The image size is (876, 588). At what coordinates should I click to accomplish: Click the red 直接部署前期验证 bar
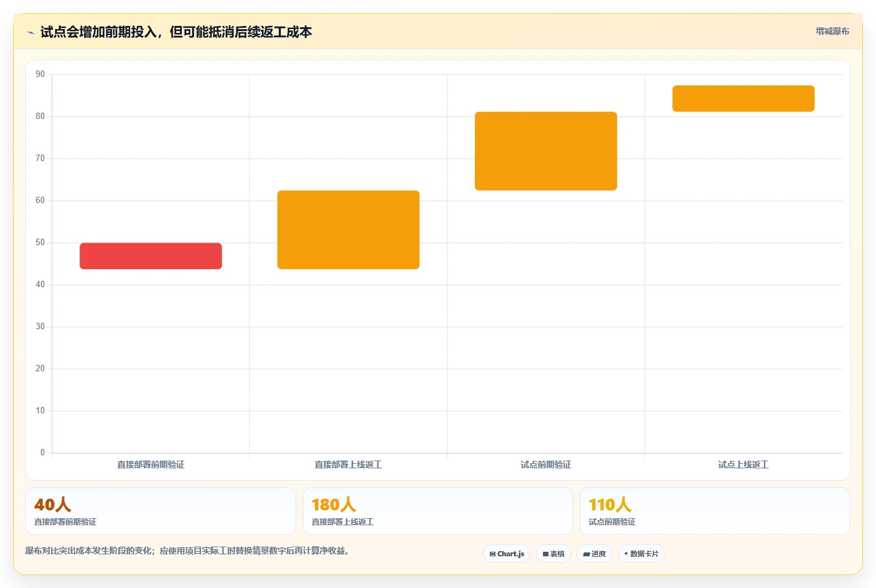pos(151,256)
